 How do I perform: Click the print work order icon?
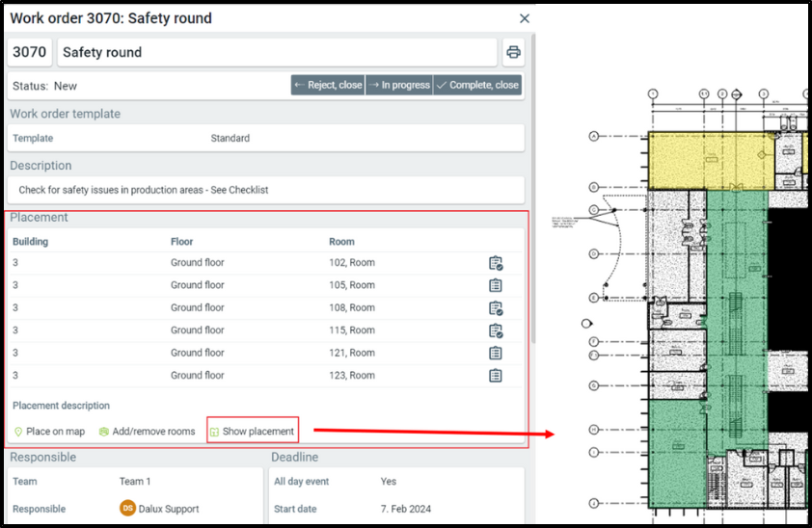pos(513,52)
